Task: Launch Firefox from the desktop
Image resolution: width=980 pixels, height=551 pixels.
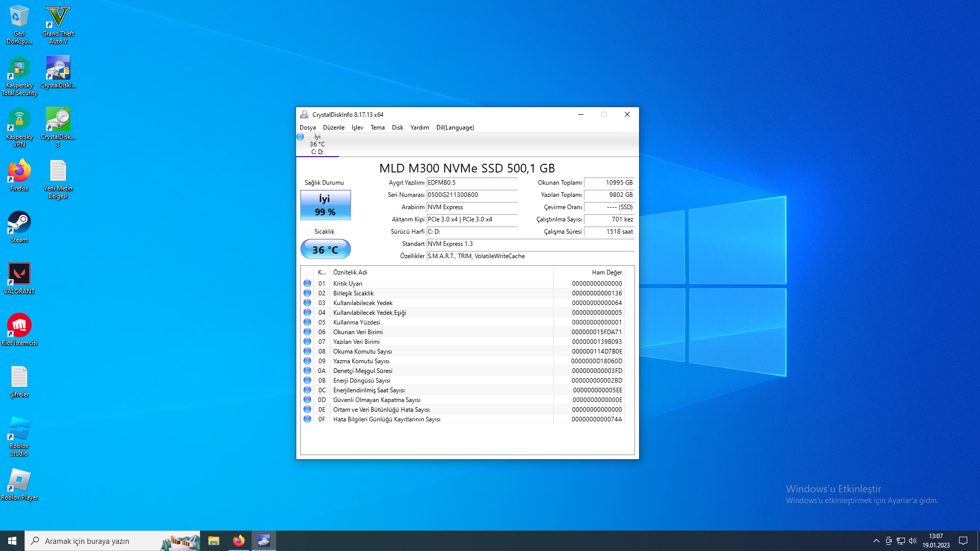Action: (x=19, y=175)
